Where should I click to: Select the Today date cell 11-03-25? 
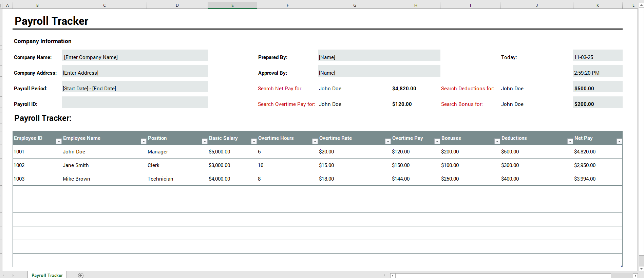pos(598,55)
